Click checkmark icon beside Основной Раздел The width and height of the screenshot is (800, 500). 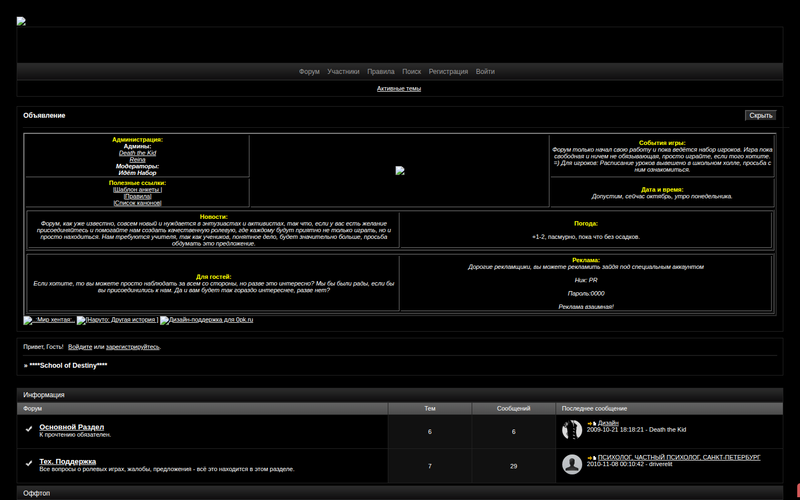[29, 430]
